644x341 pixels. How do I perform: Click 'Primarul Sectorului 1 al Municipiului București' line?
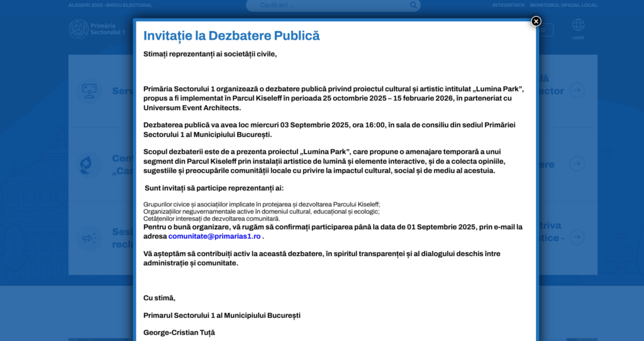pos(222,316)
